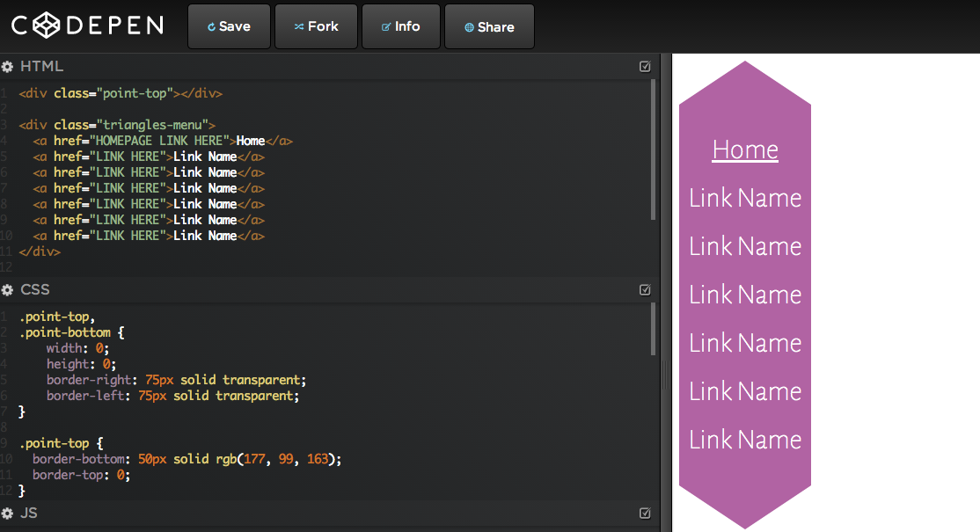Open the Home link in the preview

pyautogui.click(x=745, y=149)
